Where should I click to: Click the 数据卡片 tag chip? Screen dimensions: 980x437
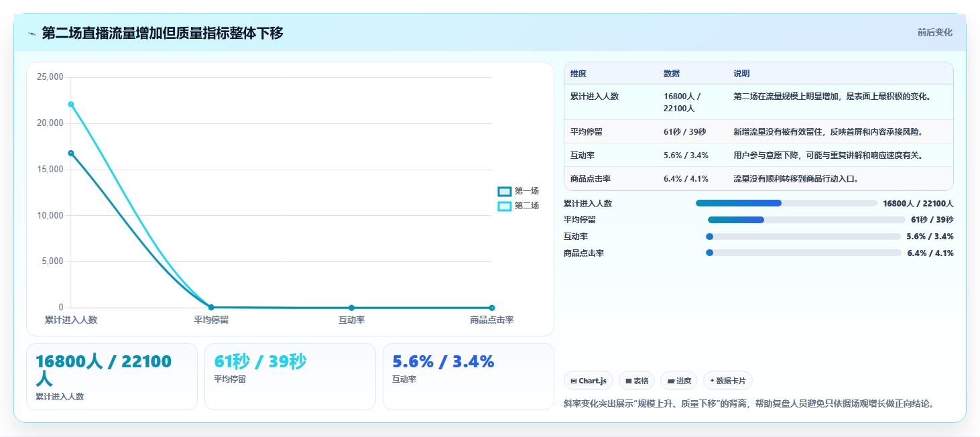[x=728, y=381]
